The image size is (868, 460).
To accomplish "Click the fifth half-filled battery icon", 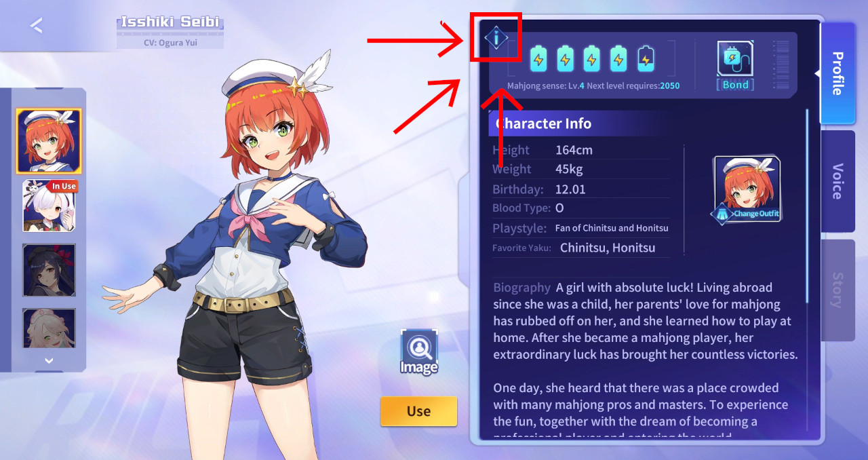I will 646,60.
